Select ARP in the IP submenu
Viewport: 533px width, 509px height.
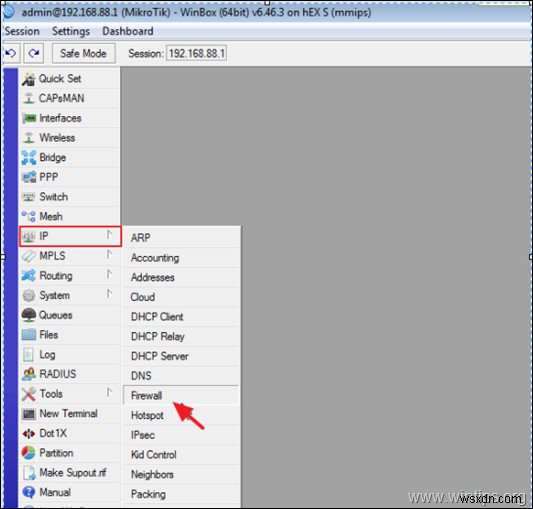click(181, 238)
